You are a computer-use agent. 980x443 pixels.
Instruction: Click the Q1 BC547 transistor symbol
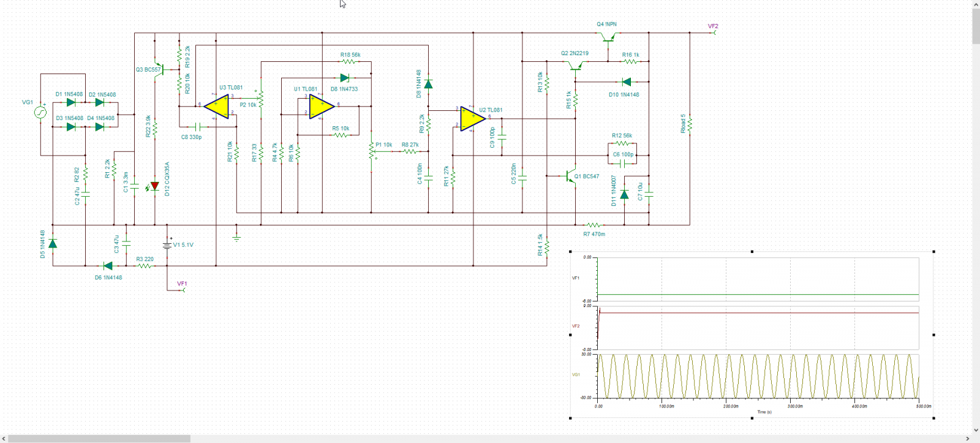coord(571,176)
